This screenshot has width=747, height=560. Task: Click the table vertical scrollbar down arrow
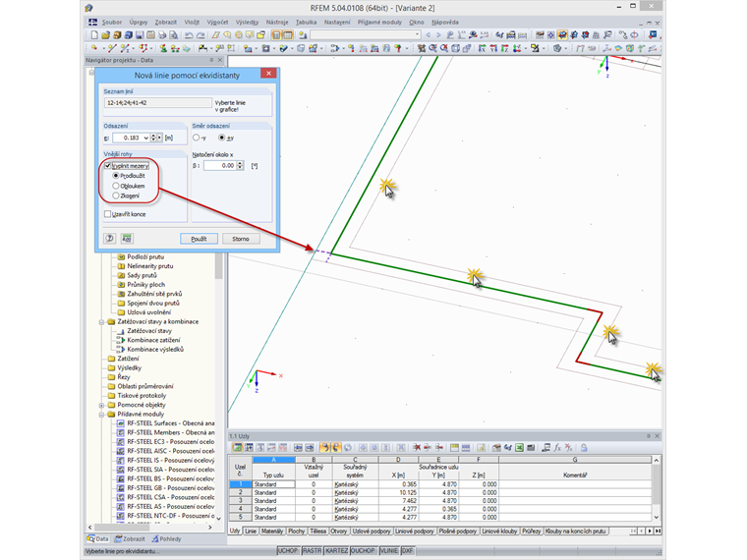656,517
